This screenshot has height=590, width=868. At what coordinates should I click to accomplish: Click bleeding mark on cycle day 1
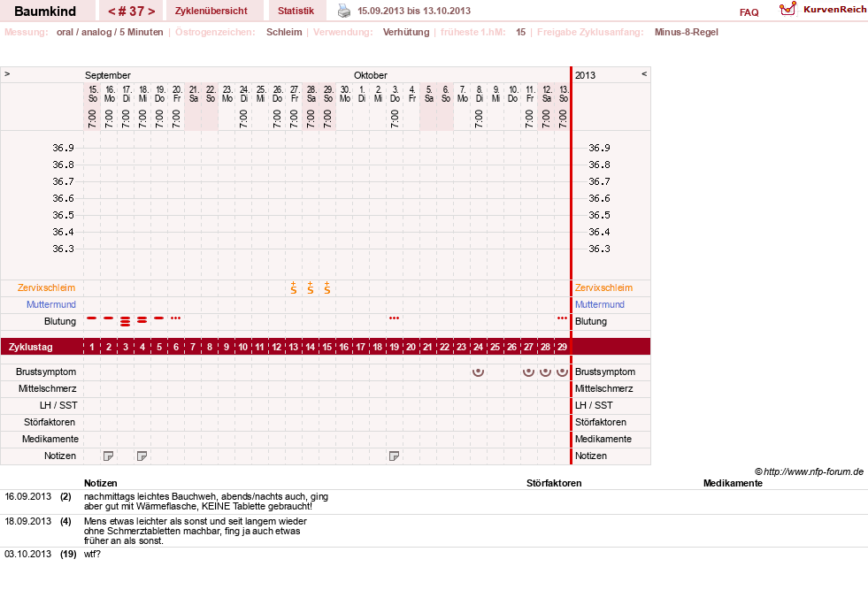92,318
